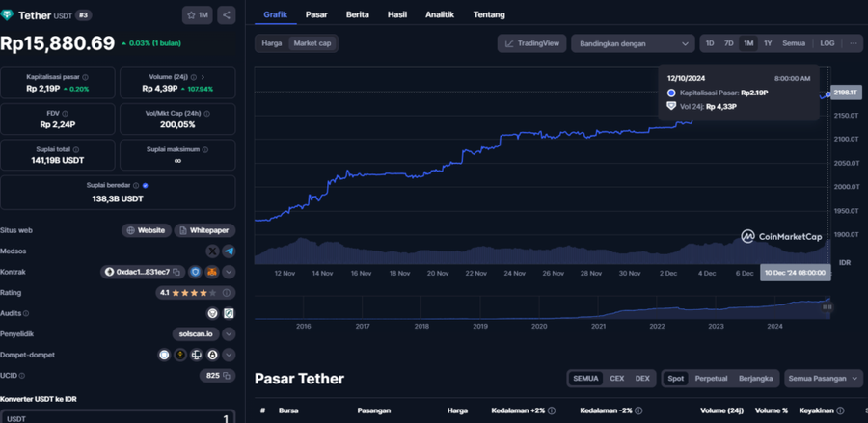868x423 pixels.
Task: Click info icon beside Suplai maksimum
Action: (205, 149)
